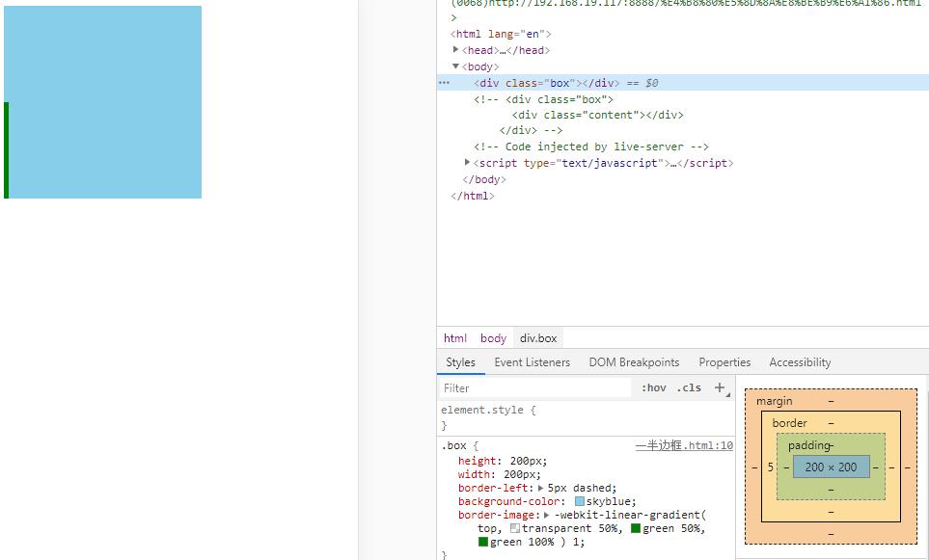
Task: Expand the script element node
Action: click(x=468, y=162)
